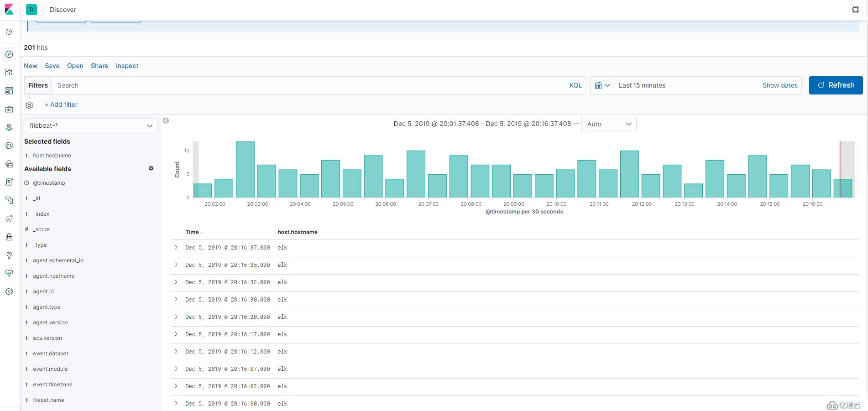The height and width of the screenshot is (411, 868).
Task: Select the agent.version field
Action: coord(50,323)
